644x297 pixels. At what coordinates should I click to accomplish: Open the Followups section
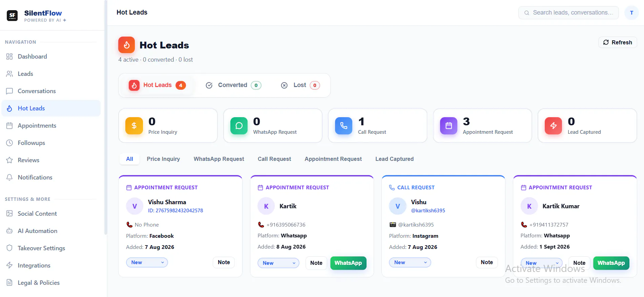[x=51, y=143]
